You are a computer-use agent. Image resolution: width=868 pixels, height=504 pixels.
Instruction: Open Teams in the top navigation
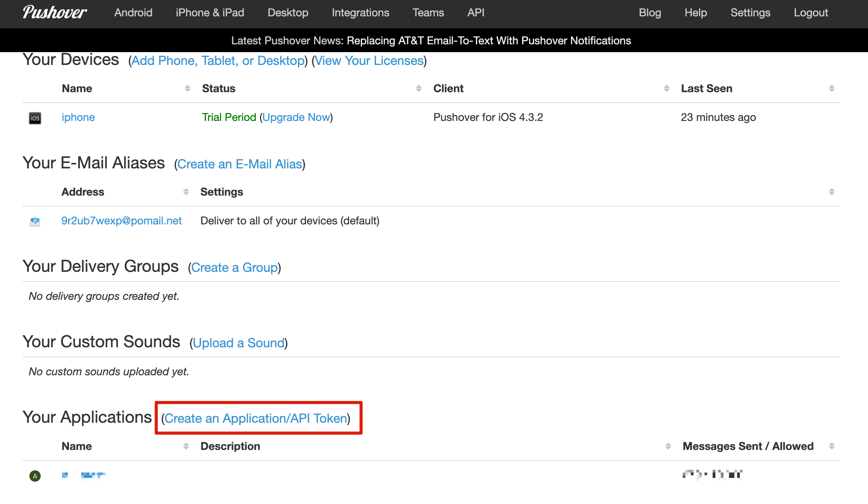coord(428,12)
